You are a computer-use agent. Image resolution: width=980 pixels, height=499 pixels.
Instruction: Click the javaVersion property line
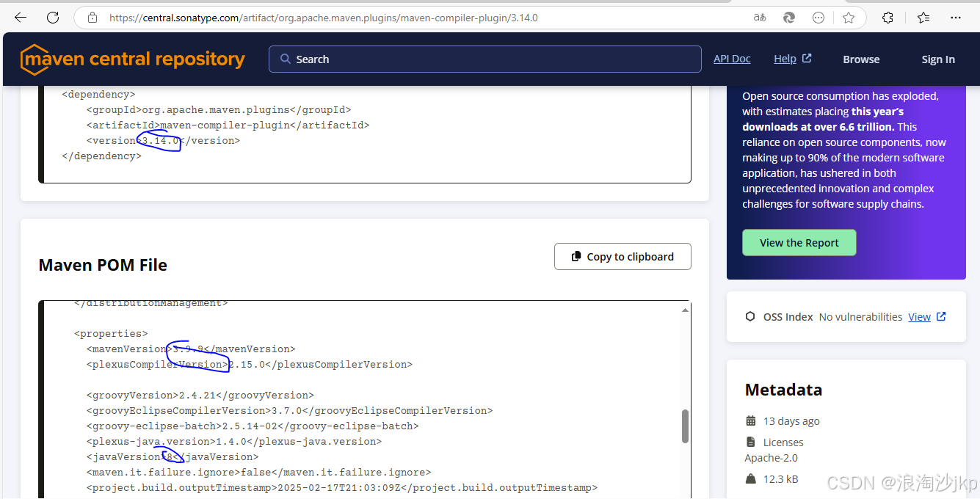tap(173, 457)
